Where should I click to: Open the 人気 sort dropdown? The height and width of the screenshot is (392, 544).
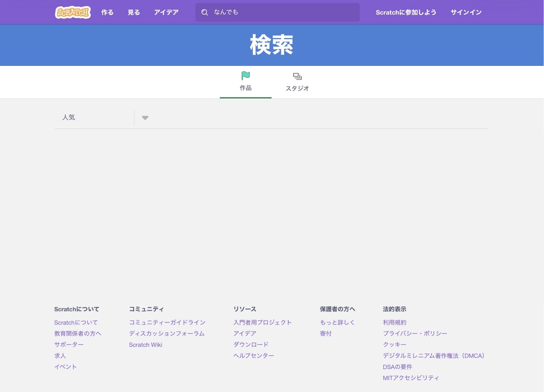(103, 118)
